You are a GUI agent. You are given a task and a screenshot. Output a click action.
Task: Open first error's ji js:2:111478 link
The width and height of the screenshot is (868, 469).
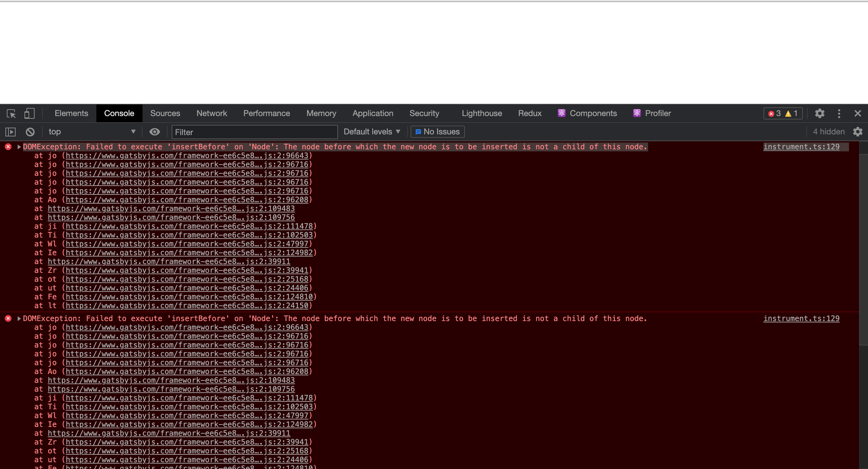pos(189,226)
